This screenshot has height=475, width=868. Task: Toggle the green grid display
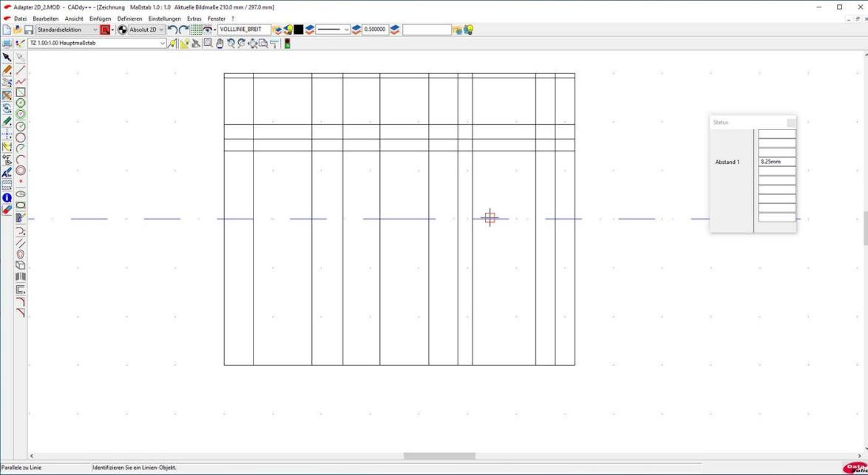196,30
